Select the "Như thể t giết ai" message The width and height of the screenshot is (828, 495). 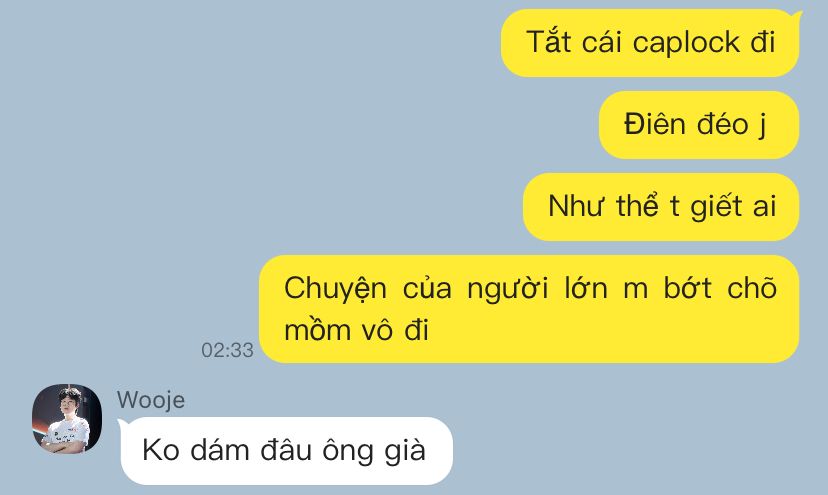point(661,207)
